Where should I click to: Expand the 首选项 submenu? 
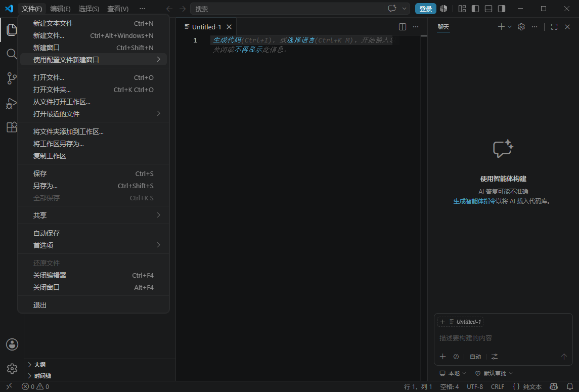(94, 245)
